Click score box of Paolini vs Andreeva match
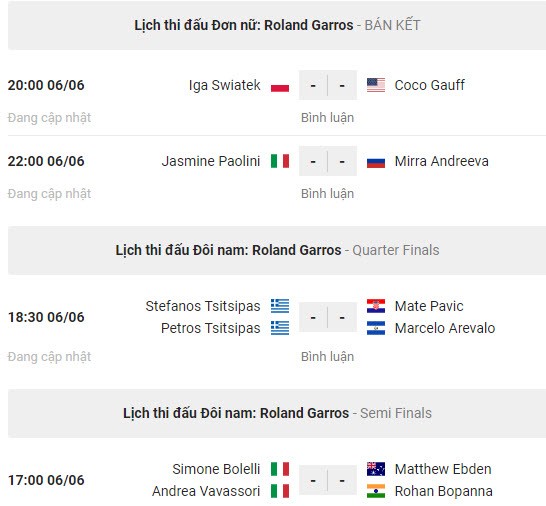The height and width of the screenshot is (506, 546). pos(328,161)
